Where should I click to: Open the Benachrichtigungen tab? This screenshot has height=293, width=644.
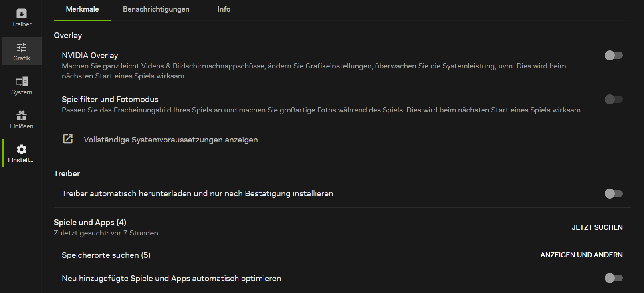(156, 9)
